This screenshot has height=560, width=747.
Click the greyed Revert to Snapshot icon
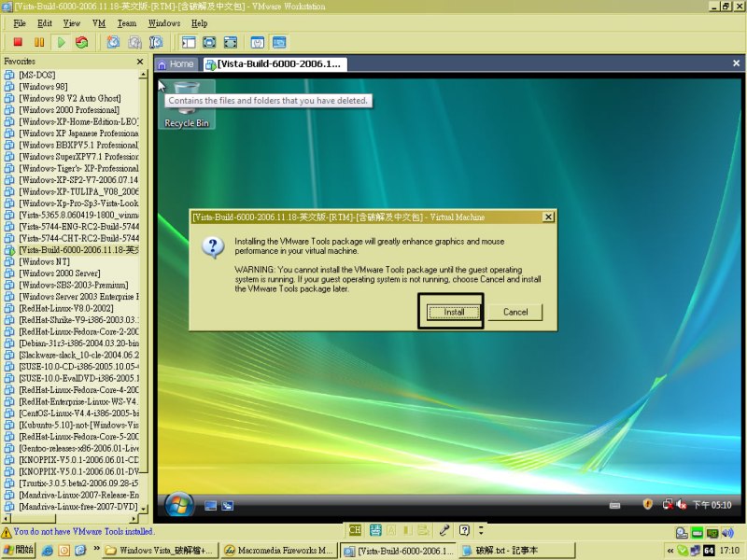134,42
